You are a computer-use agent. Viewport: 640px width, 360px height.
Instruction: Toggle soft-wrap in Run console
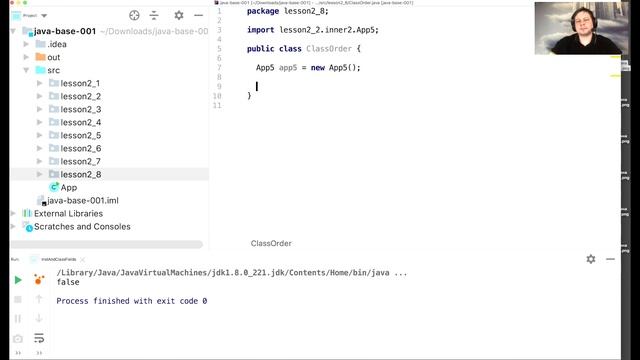pos(39,338)
